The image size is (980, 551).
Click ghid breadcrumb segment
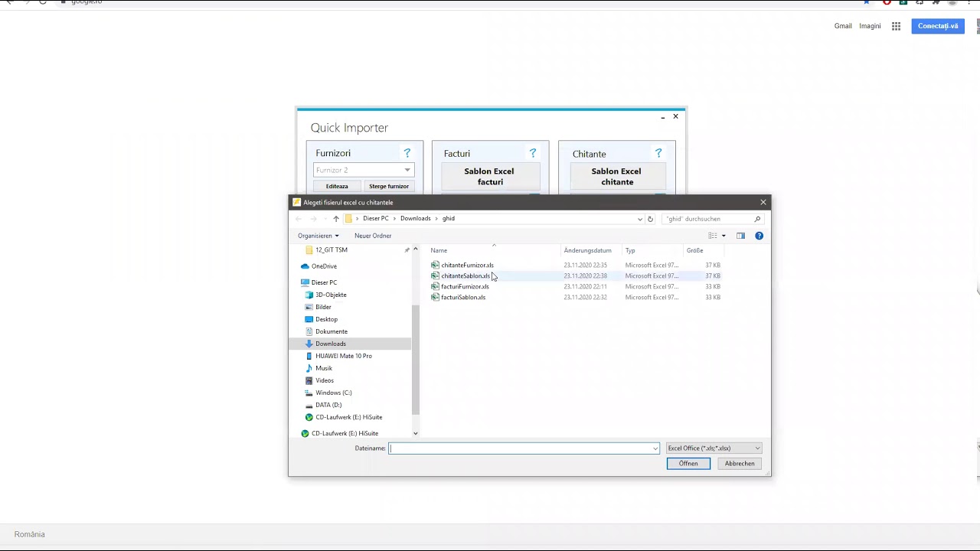449,219
